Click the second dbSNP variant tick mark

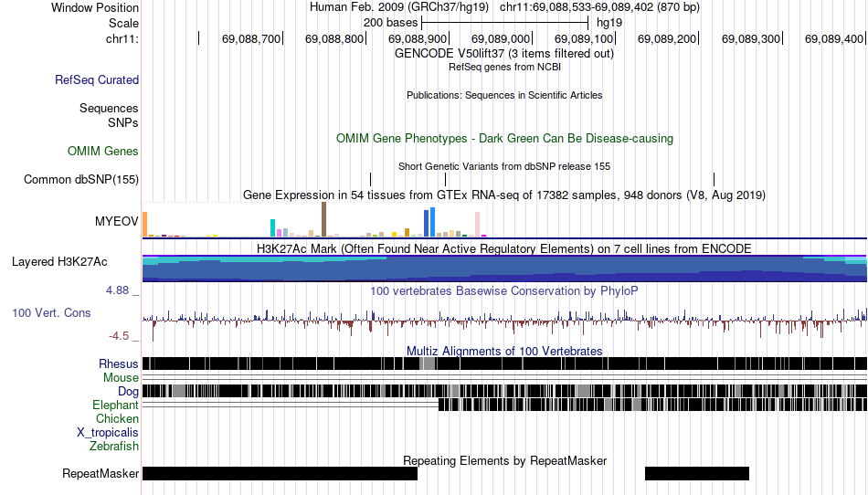click(x=445, y=179)
